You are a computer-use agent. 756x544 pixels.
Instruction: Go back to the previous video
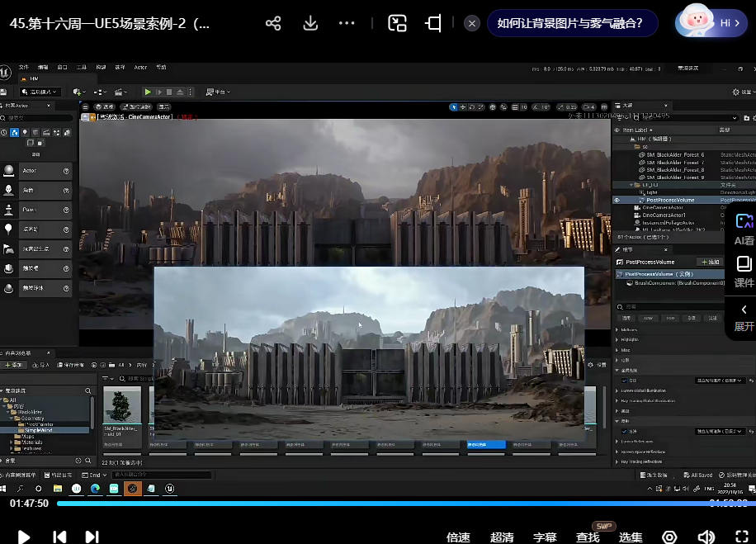[x=59, y=537]
